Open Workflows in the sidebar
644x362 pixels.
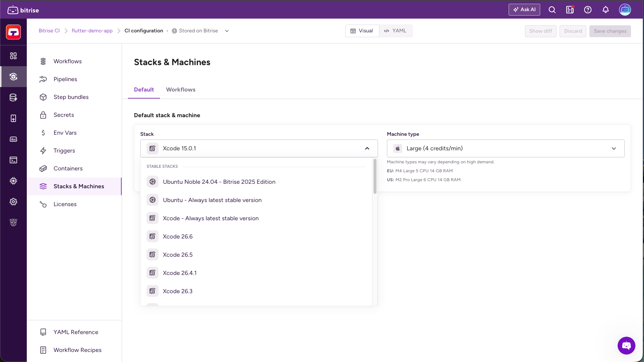point(74,61)
